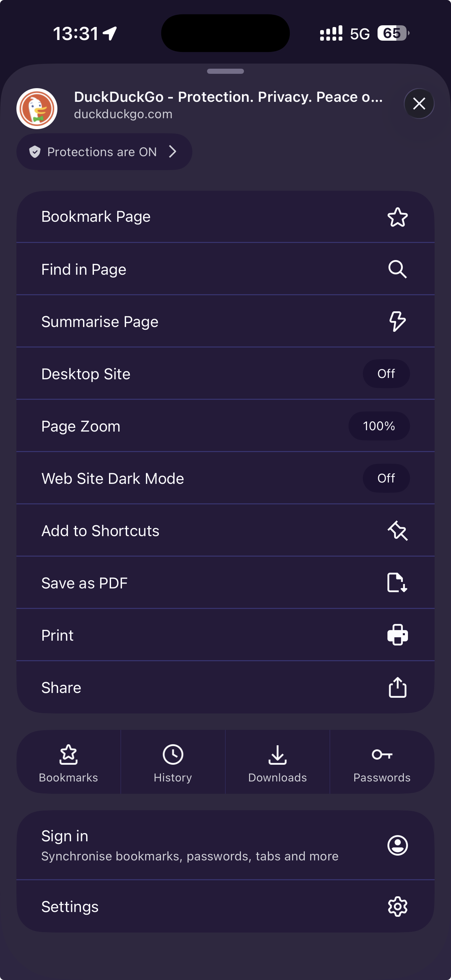Image resolution: width=451 pixels, height=980 pixels.
Task: Tap the DuckDuckGo site logo
Action: coord(37,109)
